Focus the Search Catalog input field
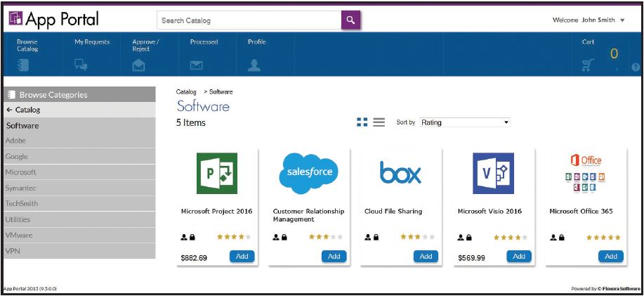Screen dimensions: 644x296 pos(249,20)
